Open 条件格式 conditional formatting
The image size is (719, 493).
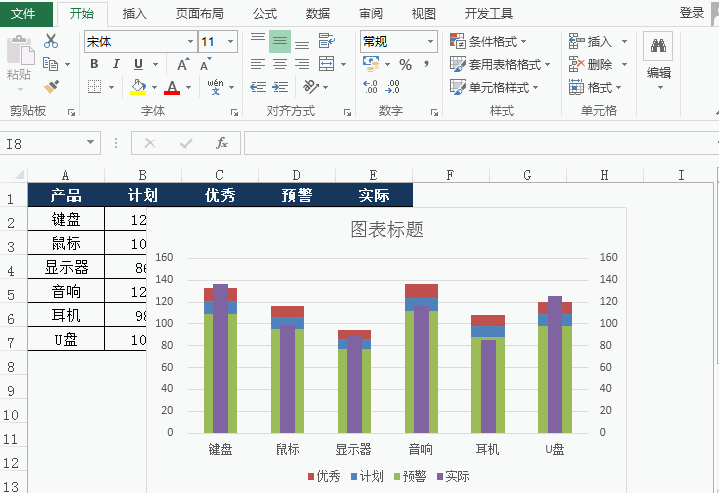pyautogui.click(x=488, y=41)
